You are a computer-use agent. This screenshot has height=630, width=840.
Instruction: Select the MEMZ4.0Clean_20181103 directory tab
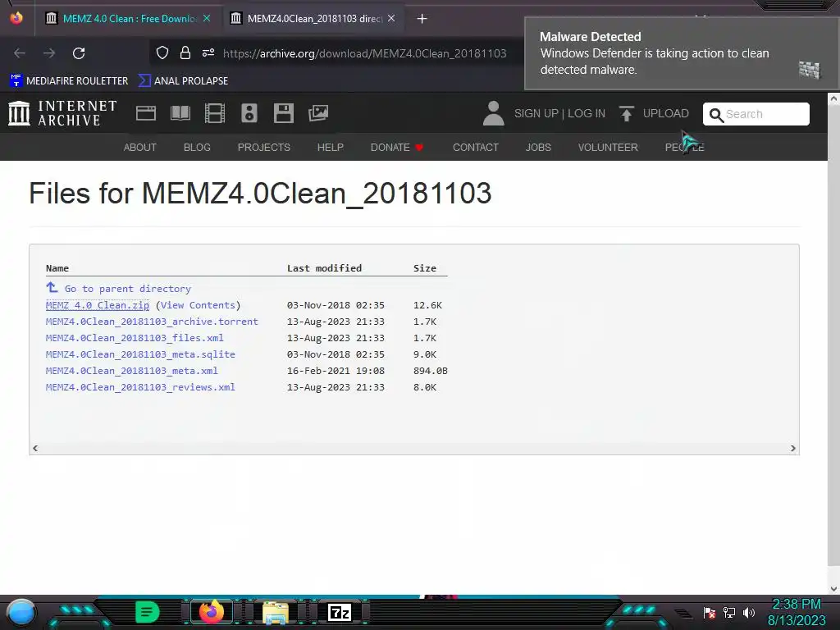coord(313,19)
